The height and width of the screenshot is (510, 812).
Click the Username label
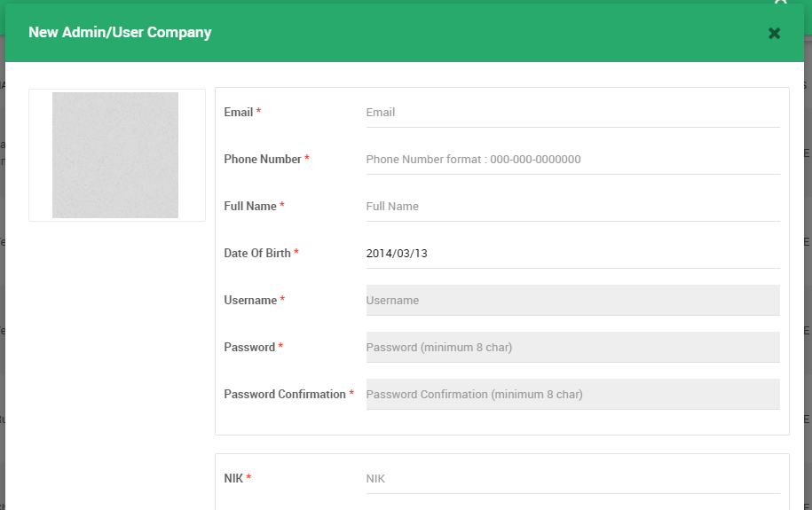pyautogui.click(x=250, y=301)
